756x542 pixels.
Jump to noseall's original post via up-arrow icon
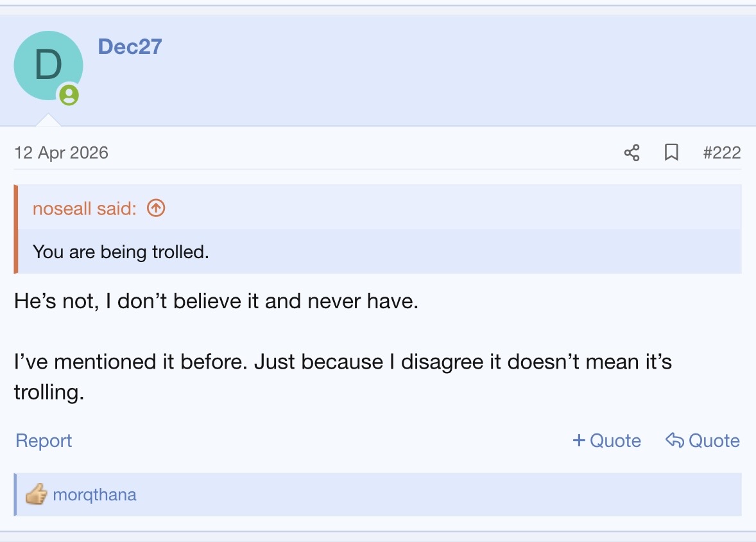156,209
